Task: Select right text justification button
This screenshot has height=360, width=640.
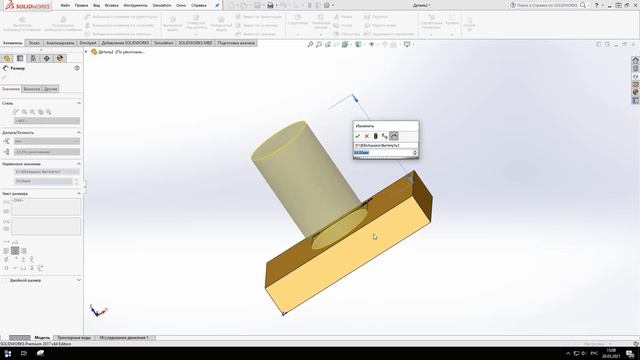Action: click(x=23, y=251)
